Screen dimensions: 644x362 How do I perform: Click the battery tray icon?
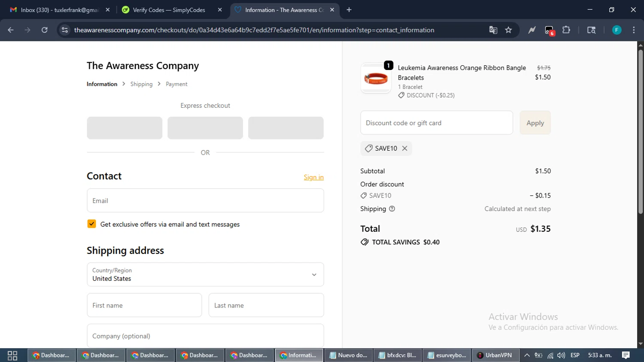(538, 355)
